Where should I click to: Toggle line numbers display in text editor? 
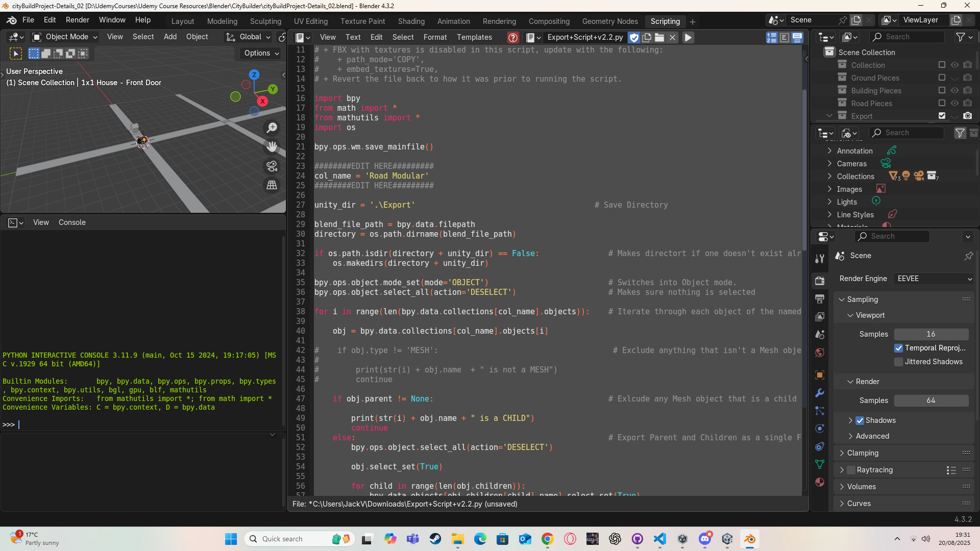(772, 37)
